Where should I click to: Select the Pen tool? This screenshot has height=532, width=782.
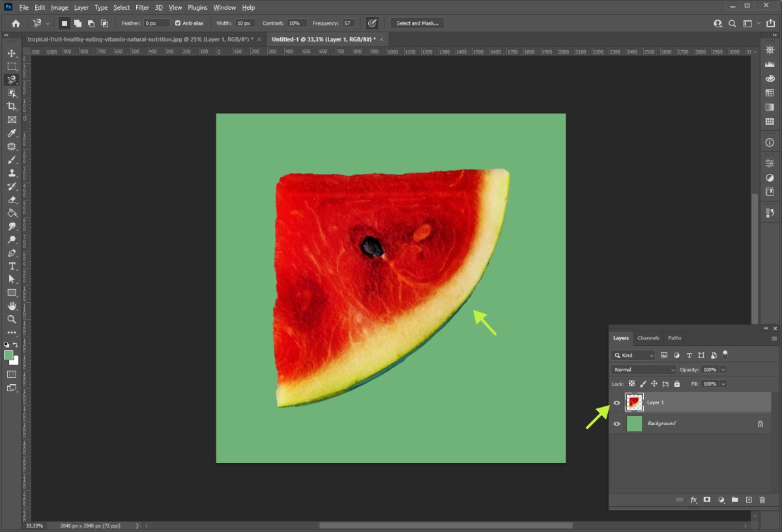click(x=12, y=253)
